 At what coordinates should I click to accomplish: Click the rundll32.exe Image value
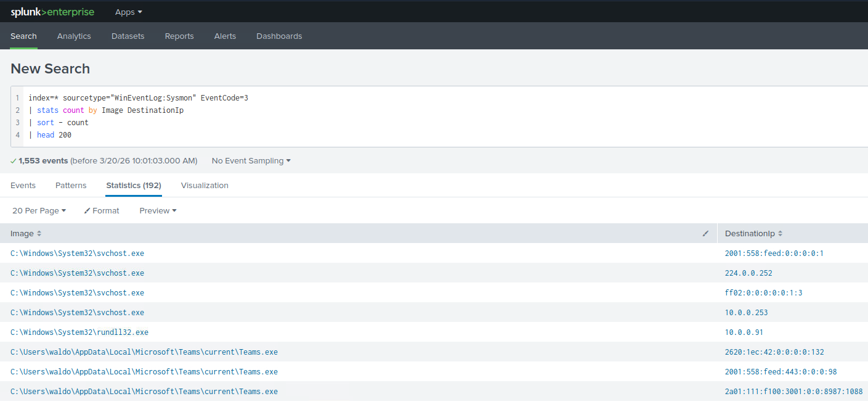click(79, 332)
